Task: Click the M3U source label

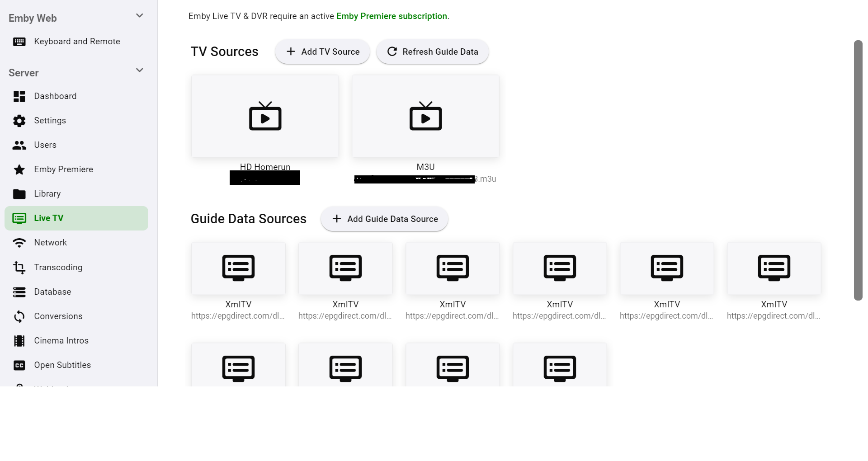Action: (x=425, y=167)
